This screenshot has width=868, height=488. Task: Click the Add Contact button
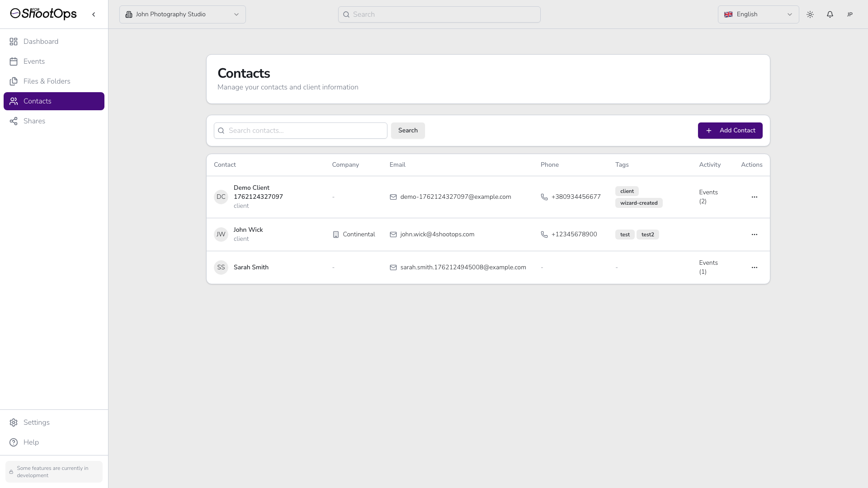[x=730, y=131]
